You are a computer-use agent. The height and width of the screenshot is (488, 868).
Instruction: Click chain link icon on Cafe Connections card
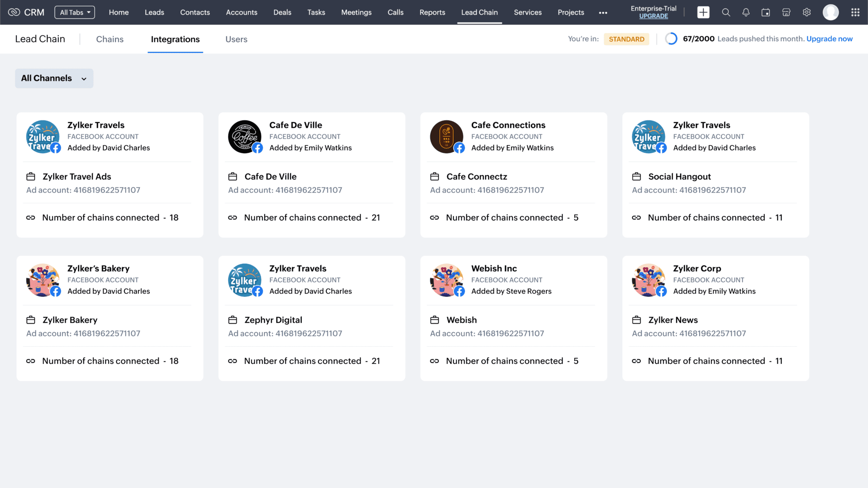point(434,218)
